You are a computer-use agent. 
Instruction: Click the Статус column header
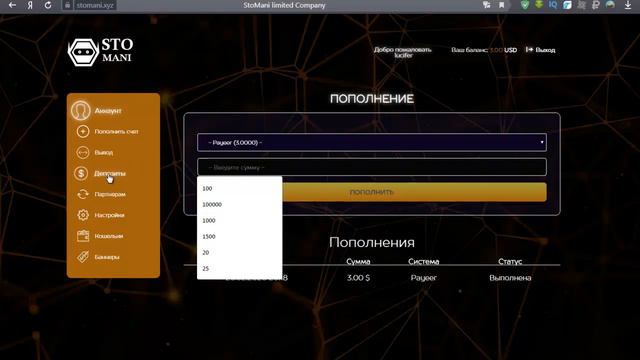[510, 261]
